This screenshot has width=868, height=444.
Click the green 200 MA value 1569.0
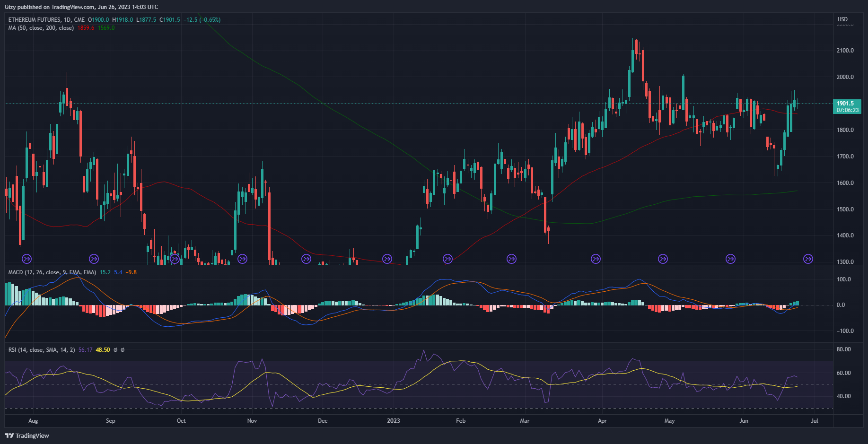pyautogui.click(x=106, y=28)
